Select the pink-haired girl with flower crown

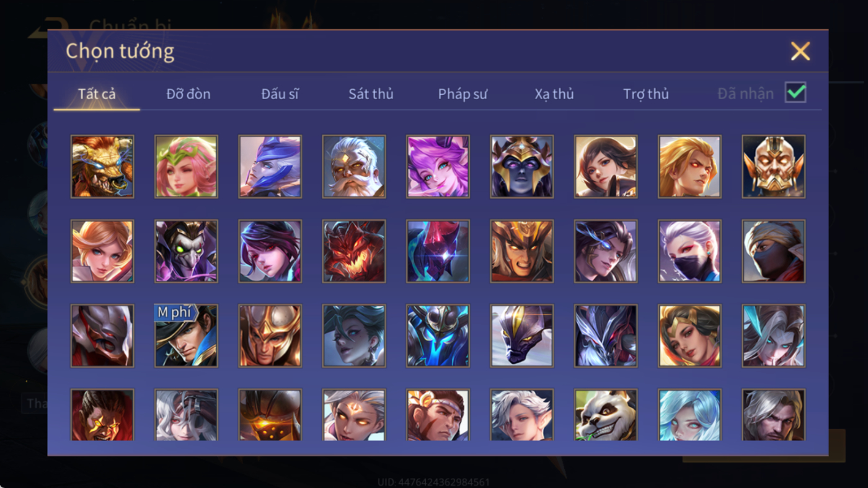coord(186,167)
